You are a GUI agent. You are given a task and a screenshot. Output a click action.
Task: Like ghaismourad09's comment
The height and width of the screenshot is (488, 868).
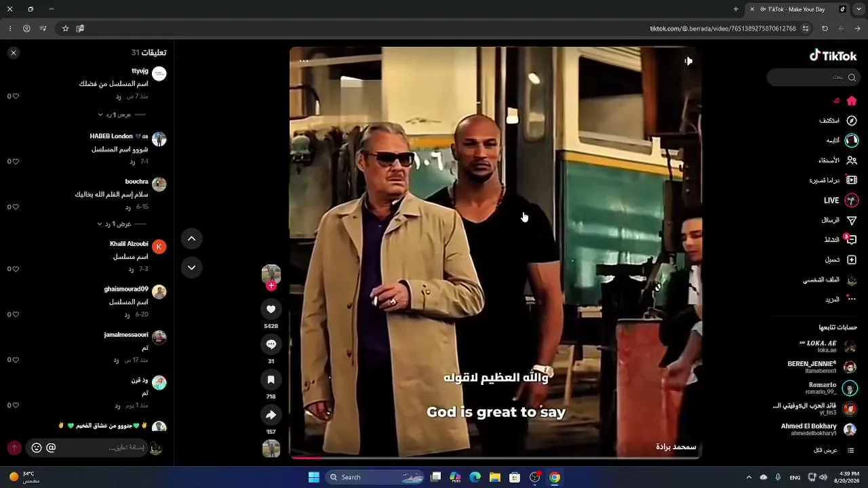[x=16, y=314]
